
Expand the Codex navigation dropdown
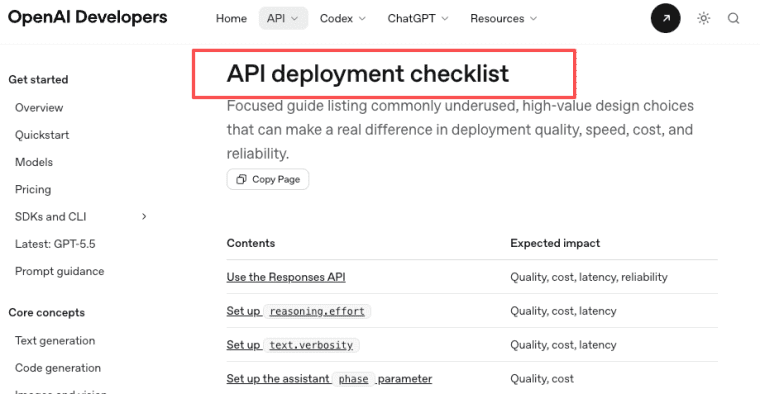pyautogui.click(x=343, y=18)
